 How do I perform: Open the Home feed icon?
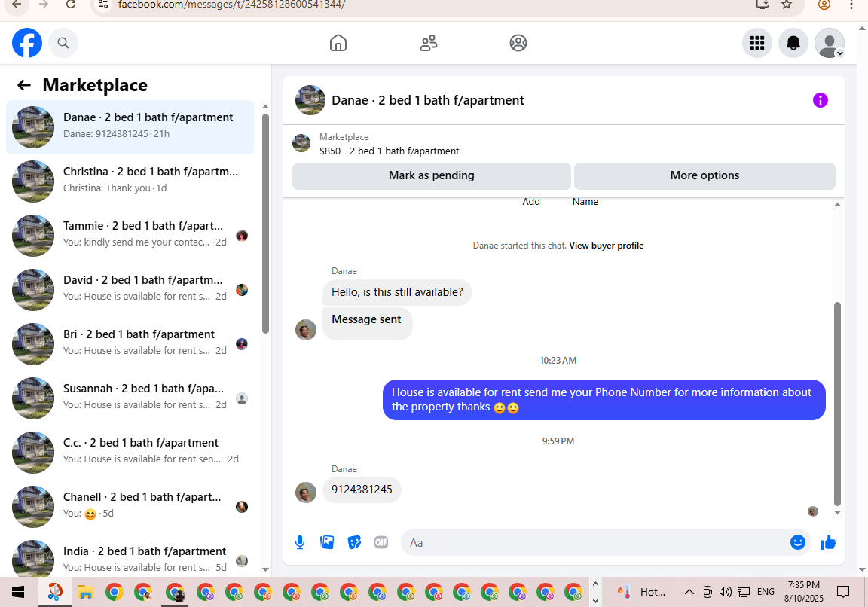click(x=338, y=43)
